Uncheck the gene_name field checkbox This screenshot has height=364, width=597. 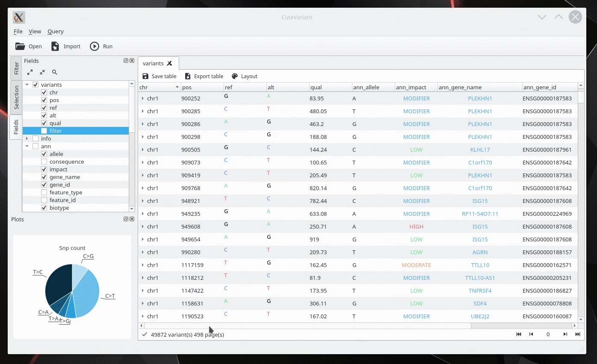click(44, 177)
